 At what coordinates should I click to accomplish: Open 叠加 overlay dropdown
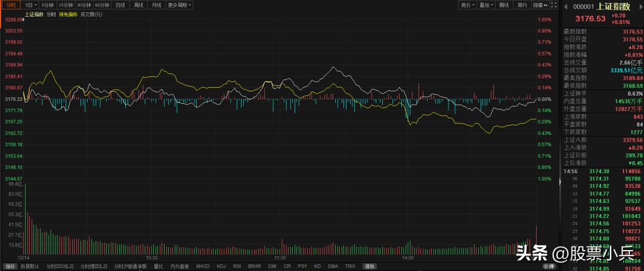point(486,5)
